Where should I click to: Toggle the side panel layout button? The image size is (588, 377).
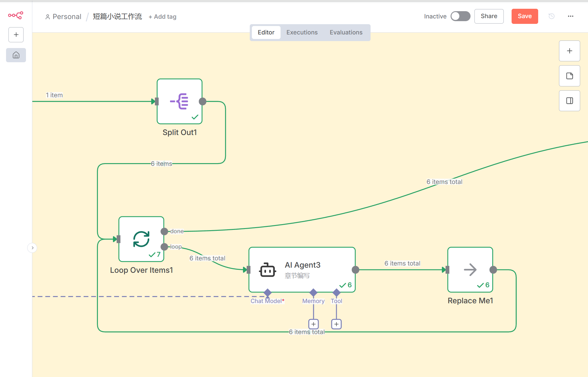[x=569, y=101]
